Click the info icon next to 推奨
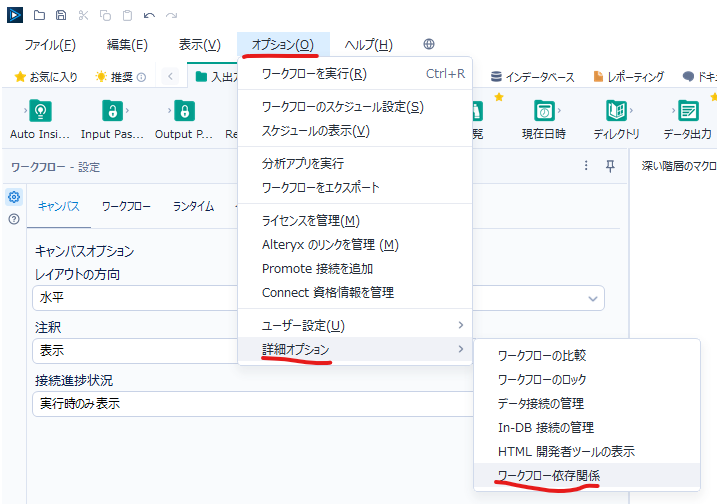717x504 pixels. click(142, 77)
